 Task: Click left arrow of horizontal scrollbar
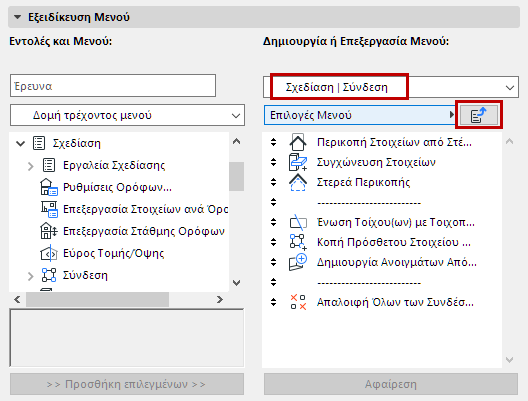[x=18, y=299]
